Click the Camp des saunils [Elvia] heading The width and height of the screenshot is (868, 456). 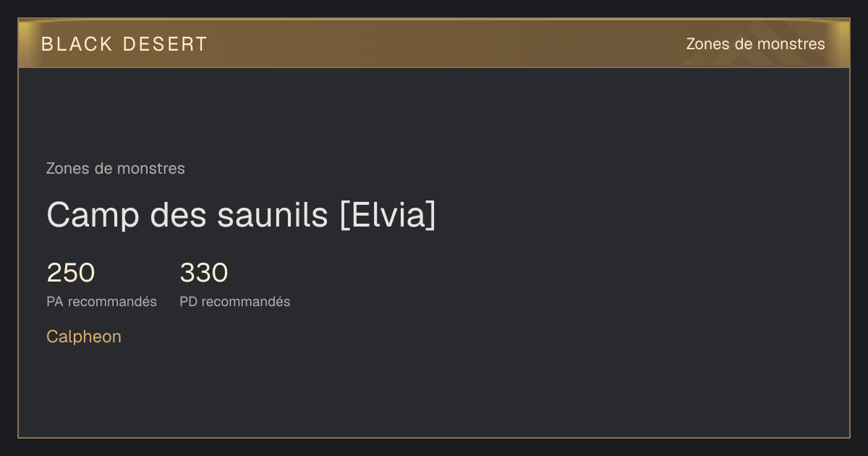pos(242,215)
